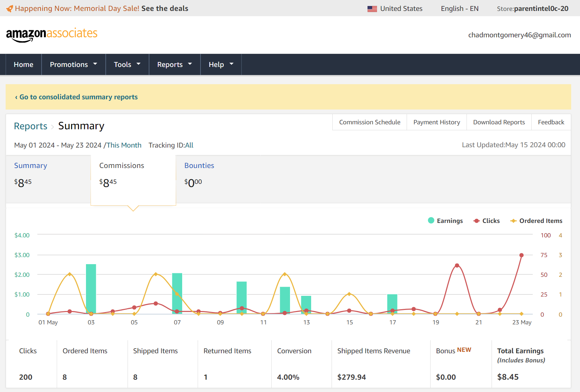This screenshot has width=580, height=392.
Task: Click Shipped Items Revenue $279.94
Action: (352, 377)
